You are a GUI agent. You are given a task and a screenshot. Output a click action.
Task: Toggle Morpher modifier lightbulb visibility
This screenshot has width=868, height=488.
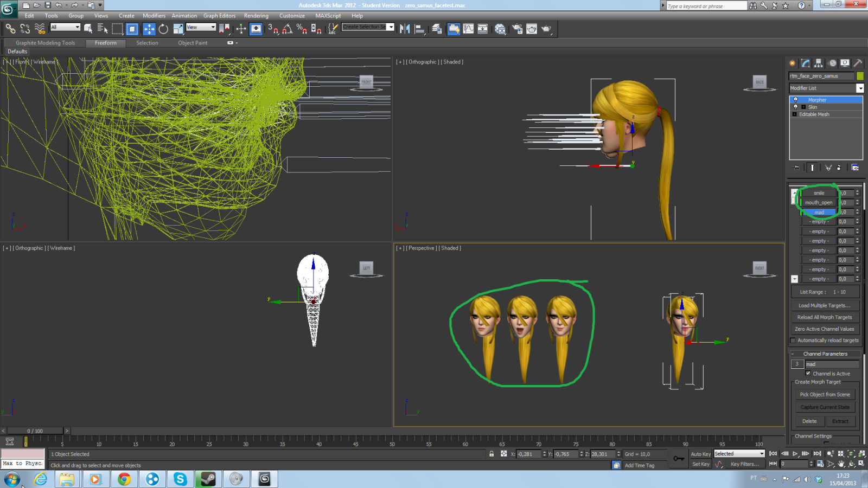coord(796,100)
